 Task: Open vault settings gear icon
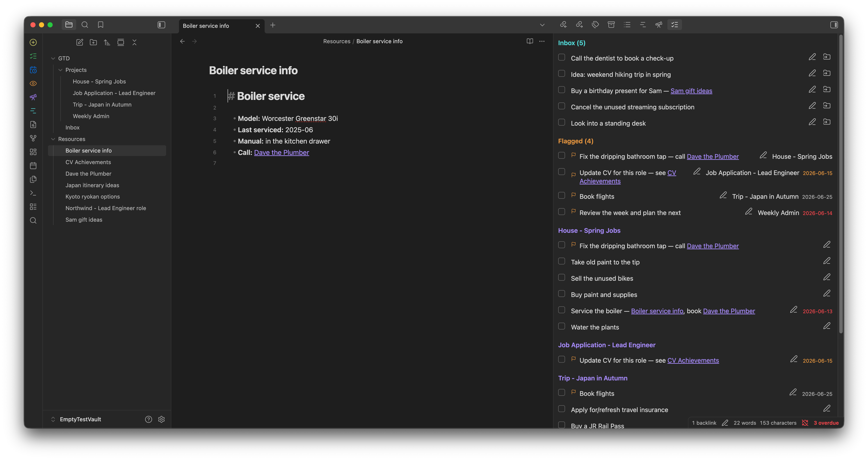tap(161, 419)
